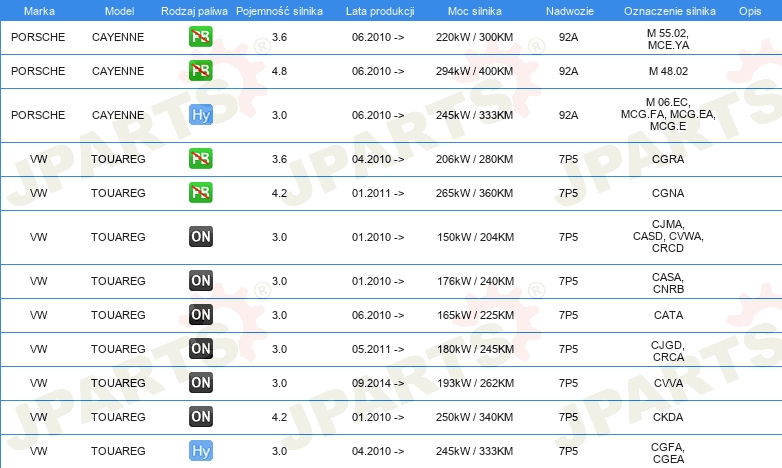The image size is (782, 468).
Task: Click the Opis column header
Action: click(x=750, y=11)
